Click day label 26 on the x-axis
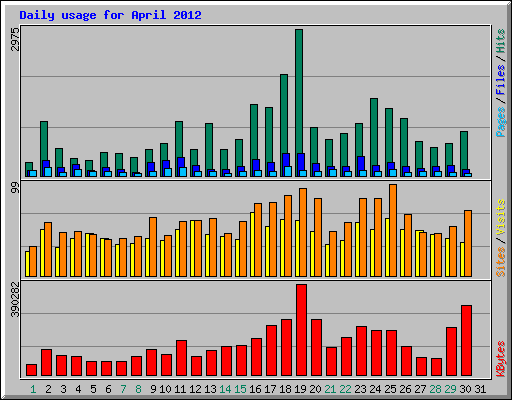512x400 pixels. [x=405, y=389]
